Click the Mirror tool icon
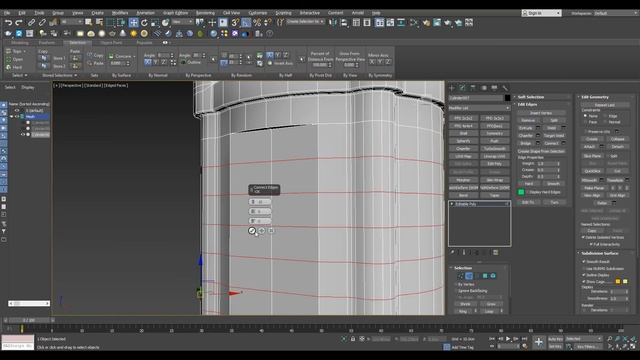Screen dimensions: 640x360 (333, 23)
